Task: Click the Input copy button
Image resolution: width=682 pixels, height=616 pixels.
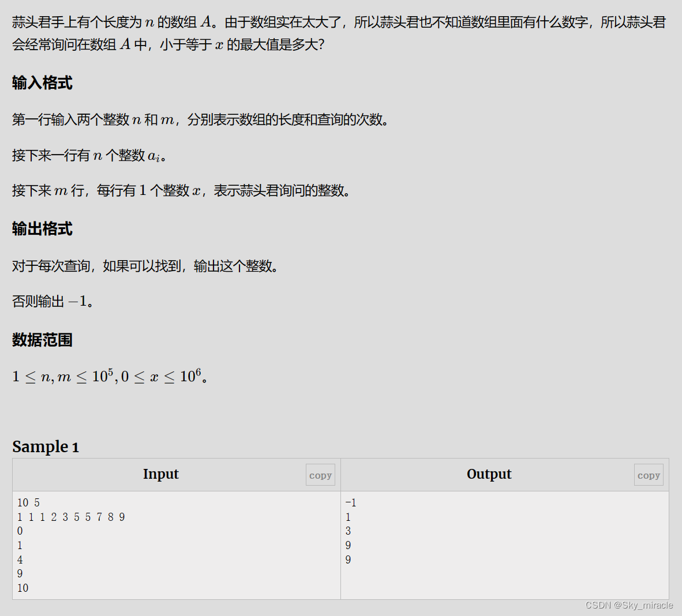Action: tap(320, 475)
